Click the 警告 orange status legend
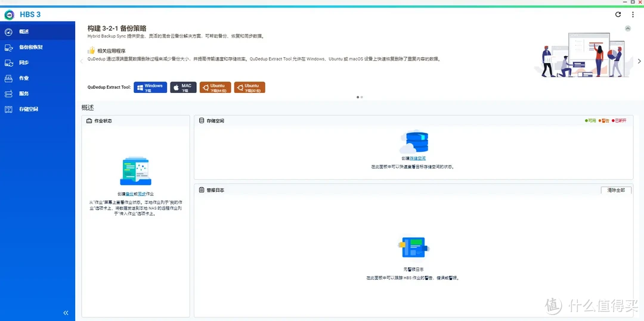Image resolution: width=644 pixels, height=321 pixels. (x=603, y=121)
